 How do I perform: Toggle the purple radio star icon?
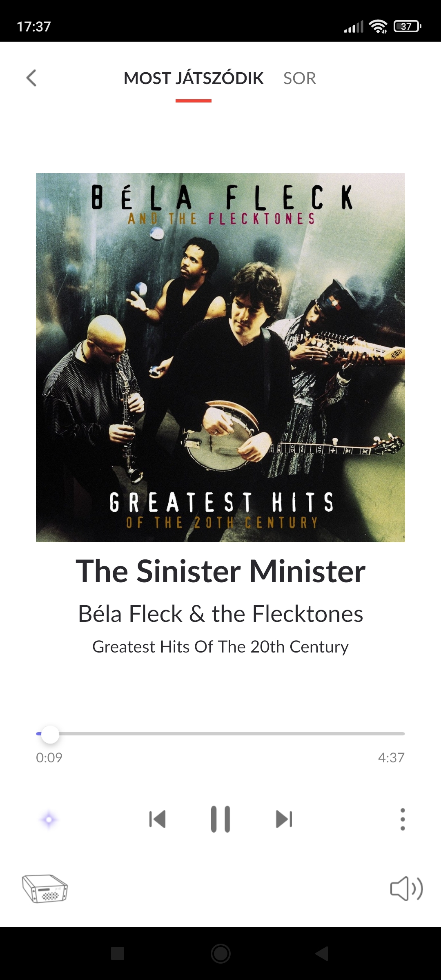coord(49,820)
